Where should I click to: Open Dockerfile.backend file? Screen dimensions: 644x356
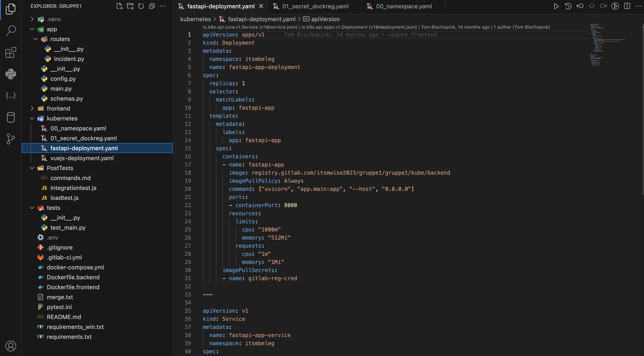[97, 277]
